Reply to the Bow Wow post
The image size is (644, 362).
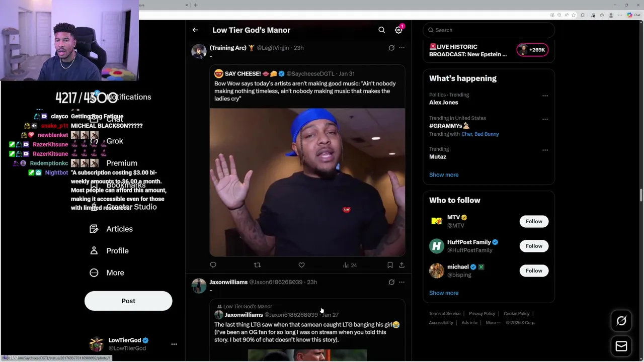pos(213,265)
